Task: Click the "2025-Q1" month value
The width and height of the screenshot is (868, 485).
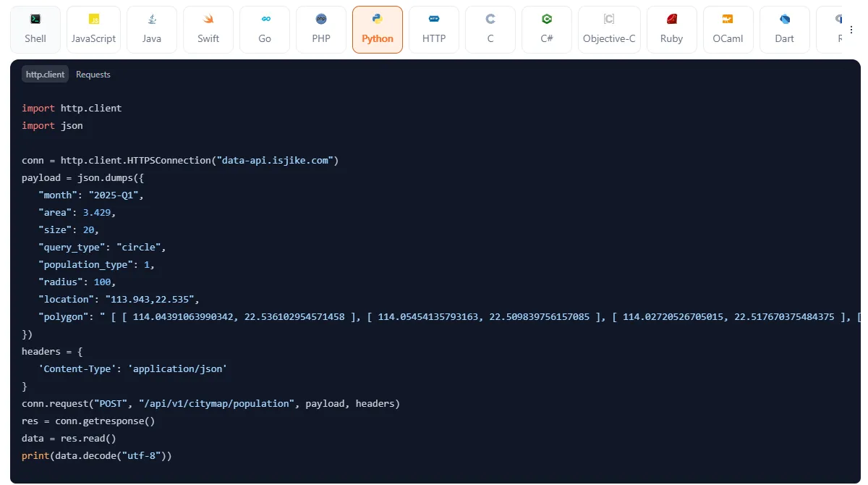Action: click(x=116, y=195)
